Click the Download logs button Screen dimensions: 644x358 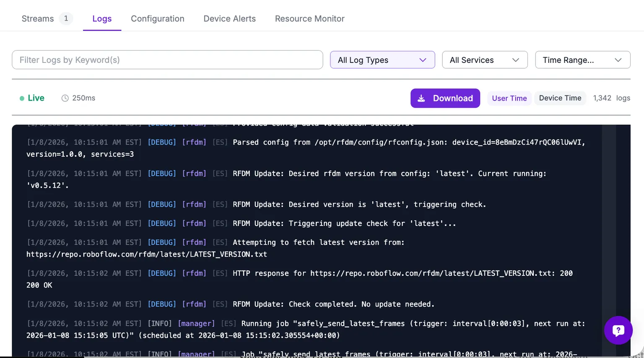point(445,98)
